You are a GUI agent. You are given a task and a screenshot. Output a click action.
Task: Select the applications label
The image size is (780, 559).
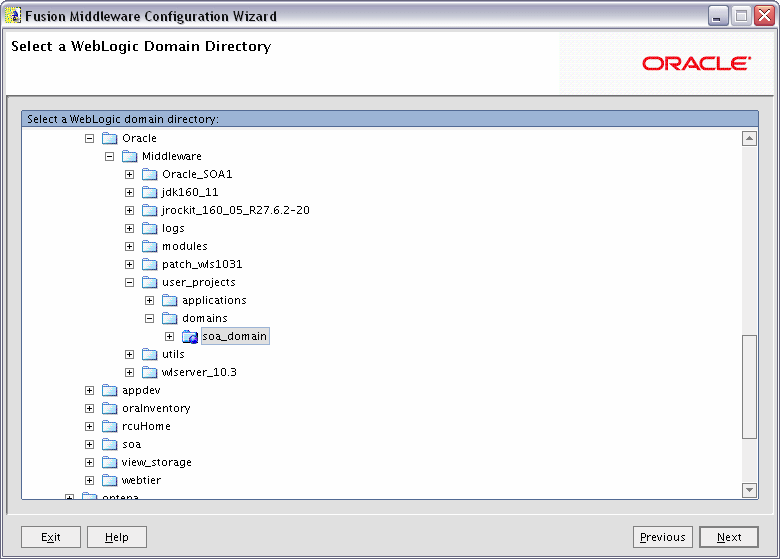point(214,300)
